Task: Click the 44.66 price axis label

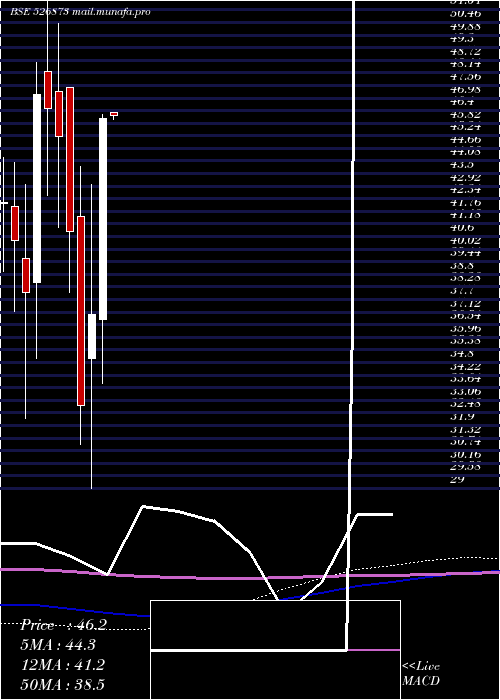Action: (466, 140)
